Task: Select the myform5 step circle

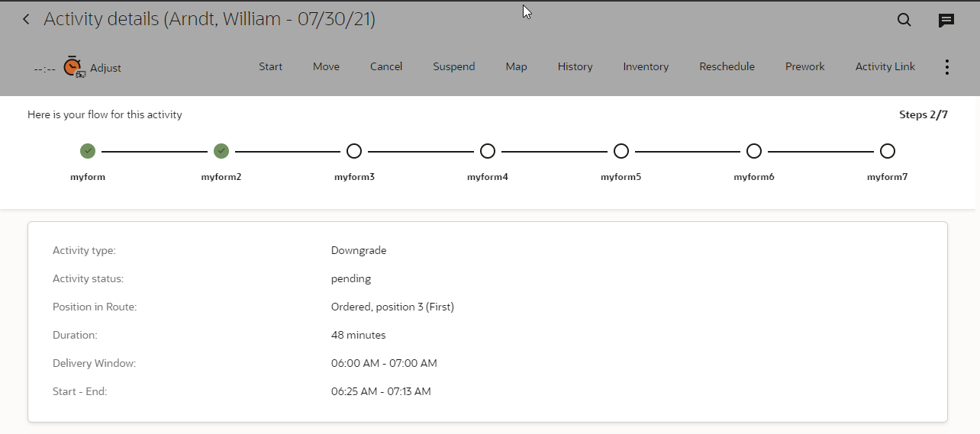Action: pyautogui.click(x=621, y=151)
